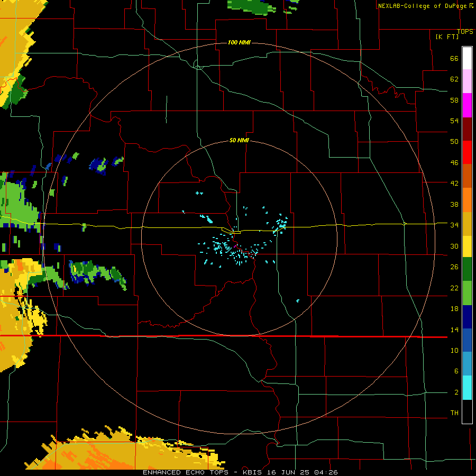This screenshot has width=476, height=476.
Task: Click the legend value 50
Action: tap(454, 142)
